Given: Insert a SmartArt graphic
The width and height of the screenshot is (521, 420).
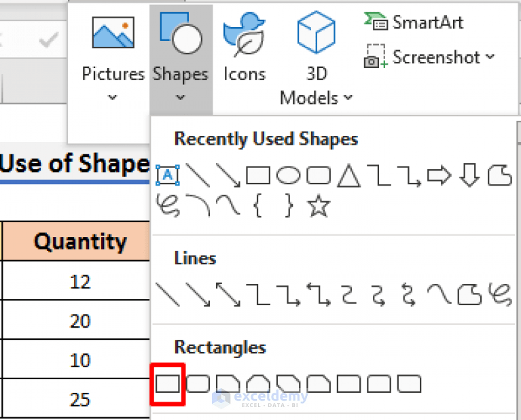Looking at the screenshot, I should pyautogui.click(x=414, y=22).
